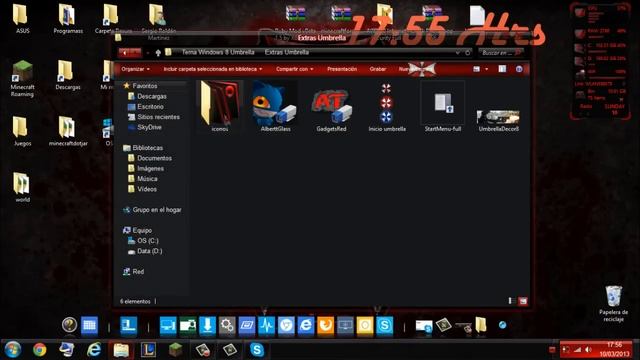Screen dimensions: 640x360
Task: Click the dock help question mark icon
Action: (x=69, y=325)
